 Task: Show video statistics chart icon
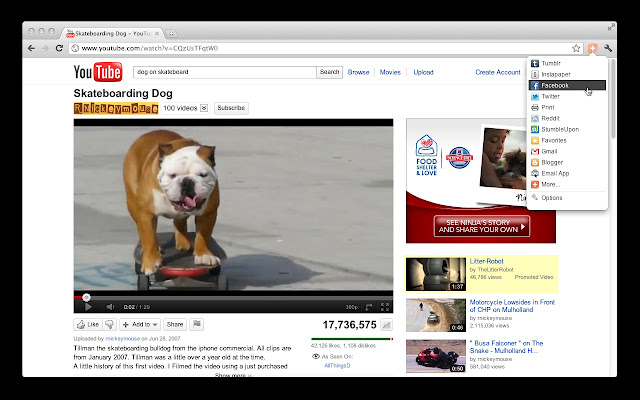coord(386,325)
